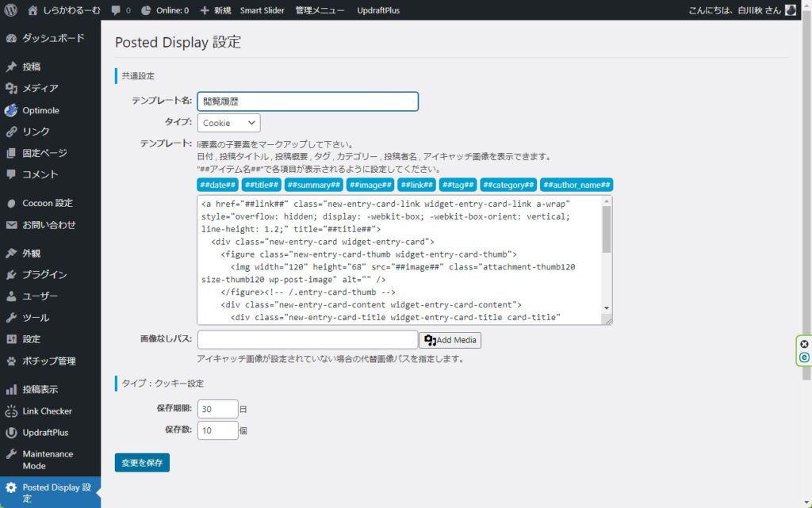This screenshot has height=508, width=812.
Task: Open UpdraftPlus in the admin bar
Action: (378, 10)
